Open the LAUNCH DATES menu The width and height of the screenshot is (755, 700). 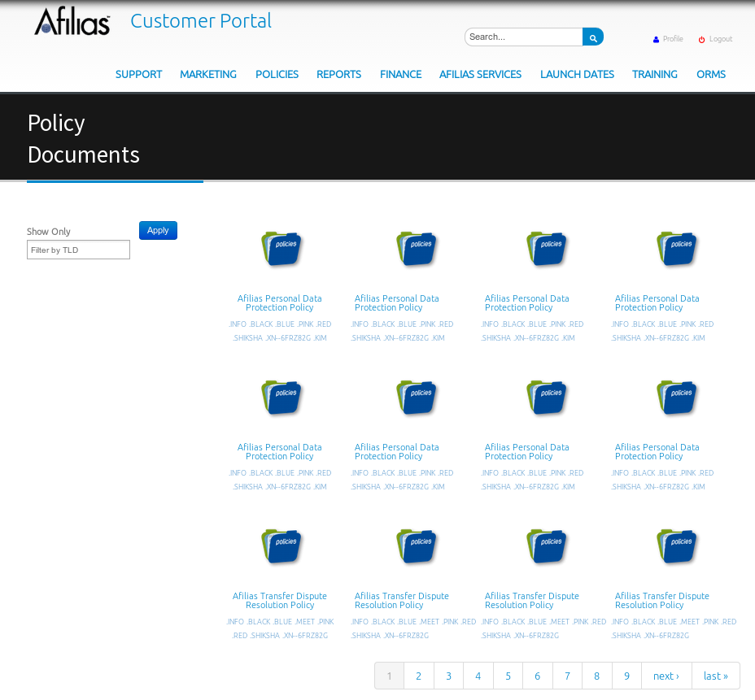tap(577, 75)
